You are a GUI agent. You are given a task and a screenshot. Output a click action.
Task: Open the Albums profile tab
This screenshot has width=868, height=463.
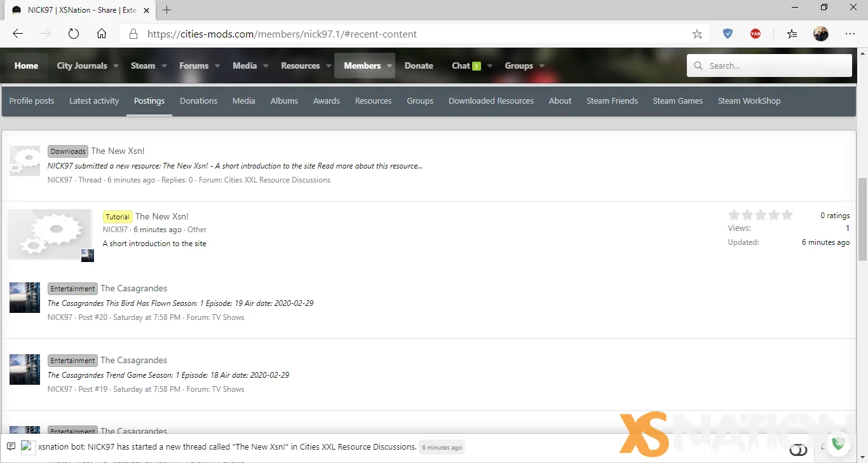pos(284,100)
